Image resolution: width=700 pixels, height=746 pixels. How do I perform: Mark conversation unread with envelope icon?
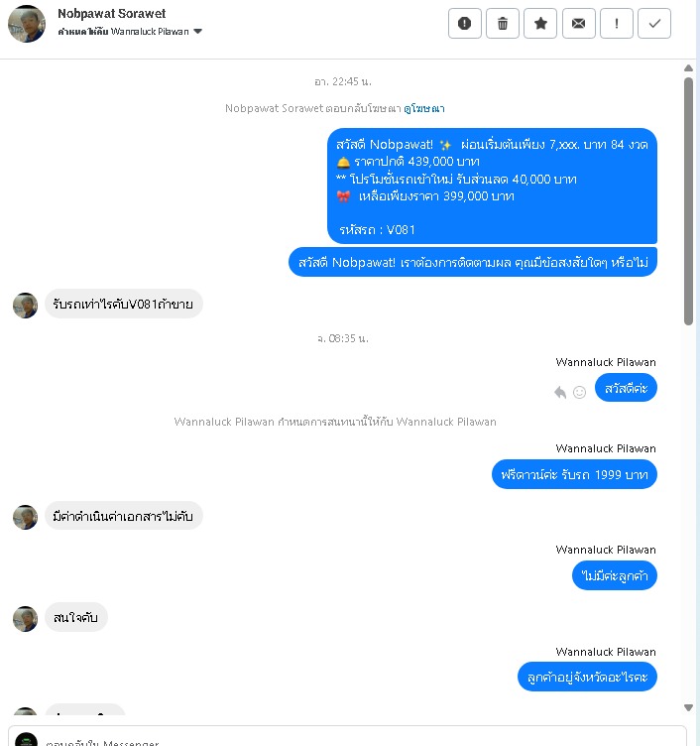pos(579,24)
